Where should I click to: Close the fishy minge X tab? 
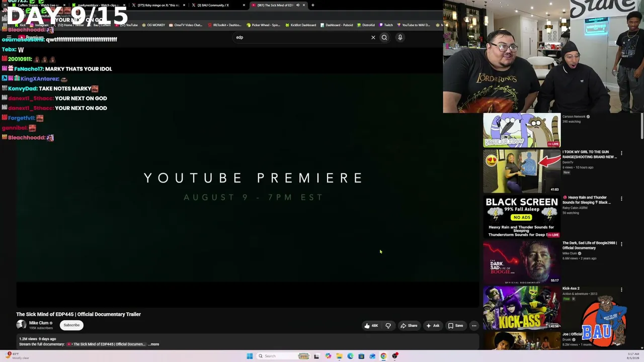(x=184, y=5)
